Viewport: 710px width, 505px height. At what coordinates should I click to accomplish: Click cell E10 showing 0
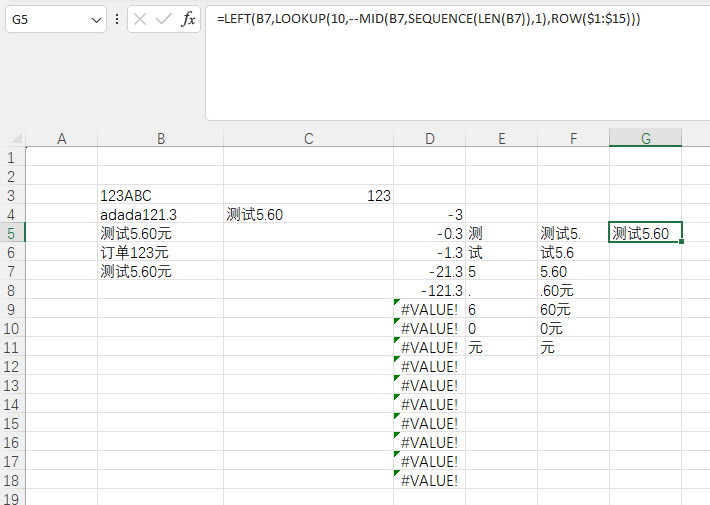[x=502, y=328]
